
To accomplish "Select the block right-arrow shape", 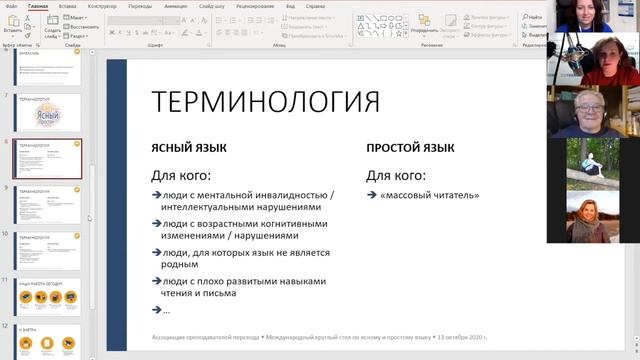I will 384,26.
